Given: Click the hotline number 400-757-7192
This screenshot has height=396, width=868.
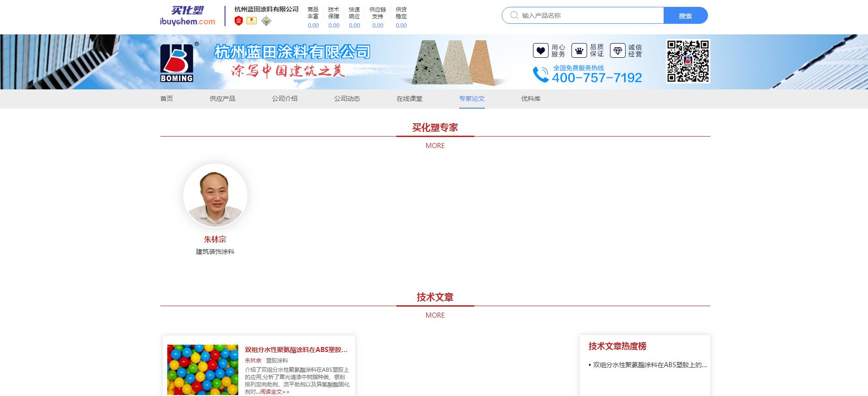Looking at the screenshot, I should pos(597,78).
